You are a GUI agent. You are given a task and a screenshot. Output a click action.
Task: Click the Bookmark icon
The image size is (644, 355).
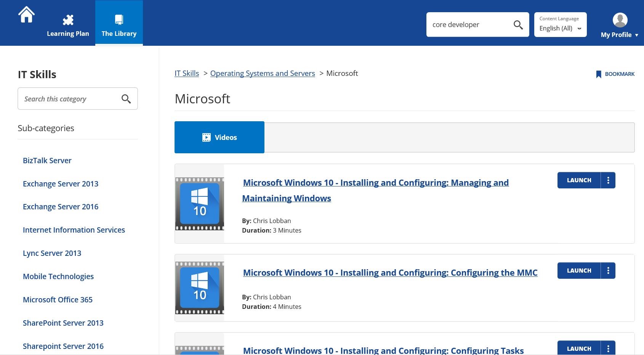[599, 74]
